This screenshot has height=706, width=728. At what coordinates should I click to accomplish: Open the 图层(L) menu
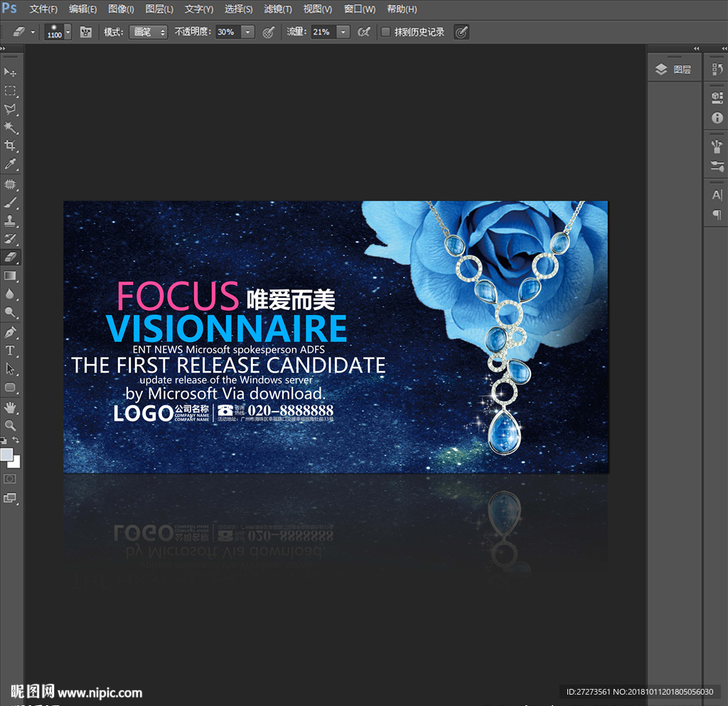click(159, 9)
